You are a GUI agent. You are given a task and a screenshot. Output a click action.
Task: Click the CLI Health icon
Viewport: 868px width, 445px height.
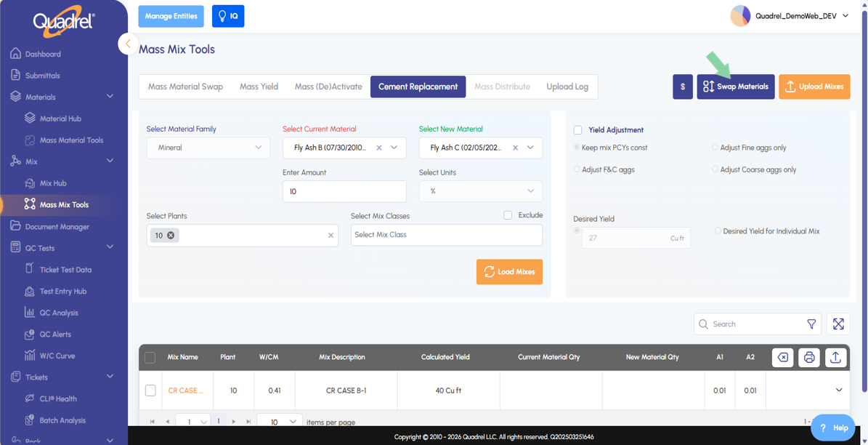[x=30, y=398]
